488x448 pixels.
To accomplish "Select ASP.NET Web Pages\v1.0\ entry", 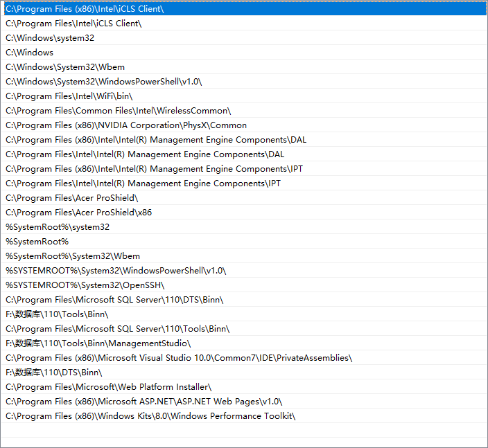I will pyautogui.click(x=244, y=402).
